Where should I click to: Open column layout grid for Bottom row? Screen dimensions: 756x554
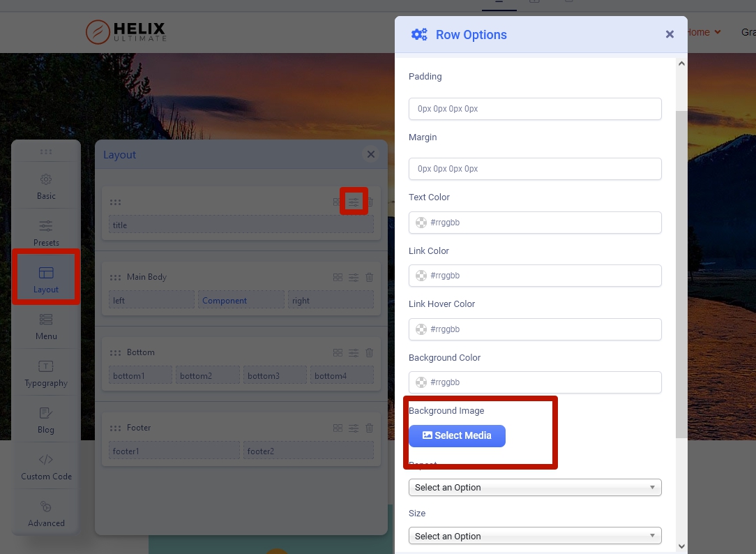338,352
